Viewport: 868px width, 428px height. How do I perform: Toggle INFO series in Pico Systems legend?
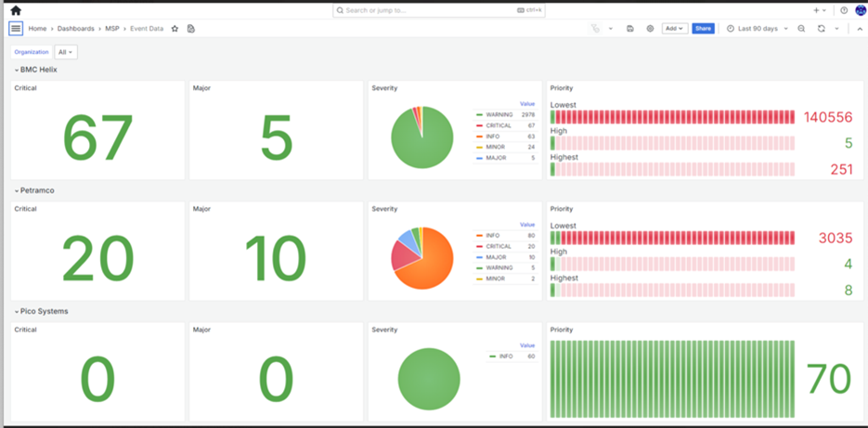pos(506,357)
